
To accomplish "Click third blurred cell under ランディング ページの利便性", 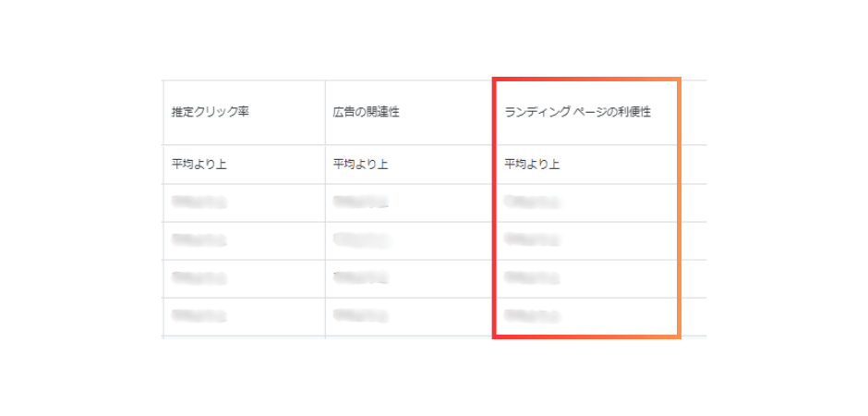I will 532,278.
